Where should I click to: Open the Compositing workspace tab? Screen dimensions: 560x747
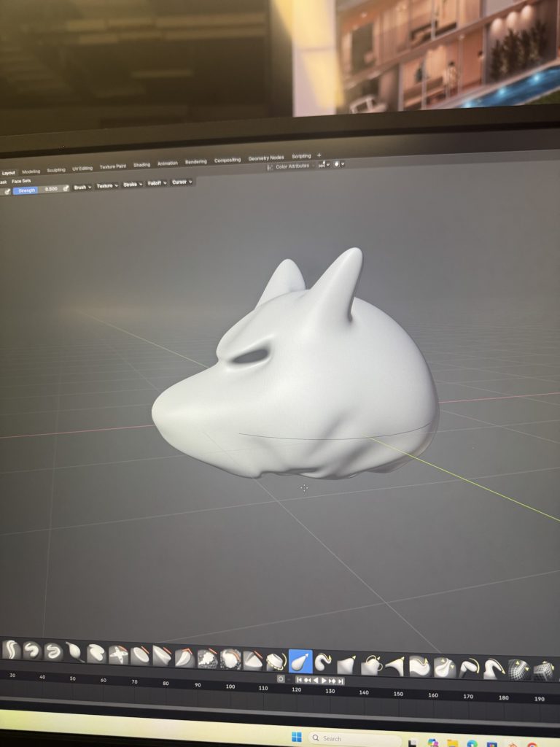[227, 160]
